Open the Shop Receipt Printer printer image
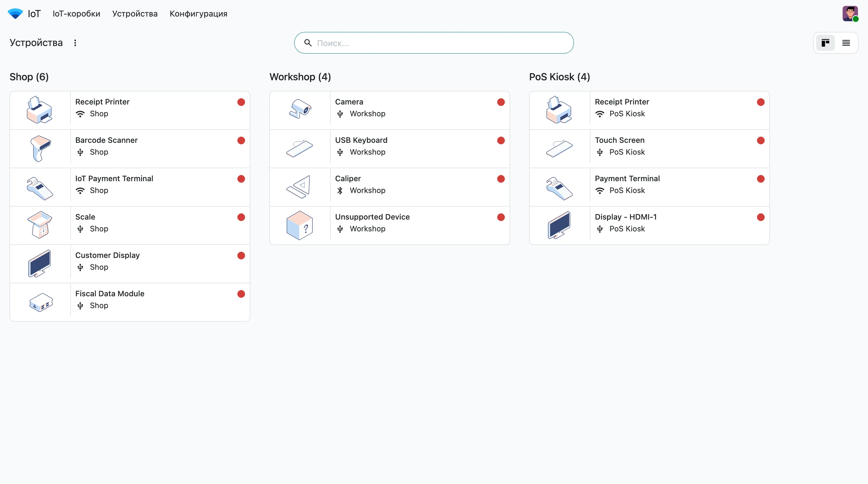Image resolution: width=868 pixels, height=484 pixels. (x=40, y=110)
